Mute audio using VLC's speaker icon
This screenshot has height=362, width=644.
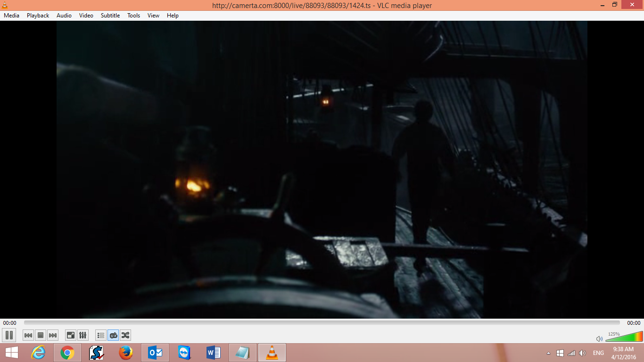(599, 338)
